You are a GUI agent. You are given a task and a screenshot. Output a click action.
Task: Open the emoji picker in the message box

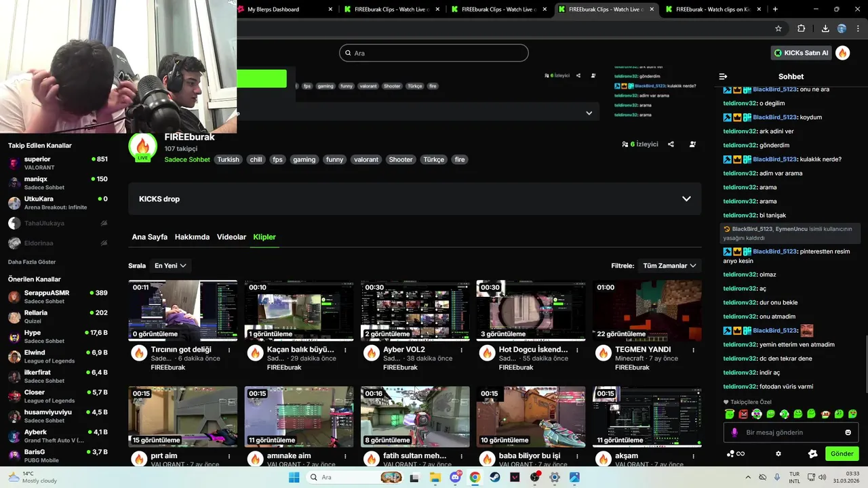click(848, 432)
